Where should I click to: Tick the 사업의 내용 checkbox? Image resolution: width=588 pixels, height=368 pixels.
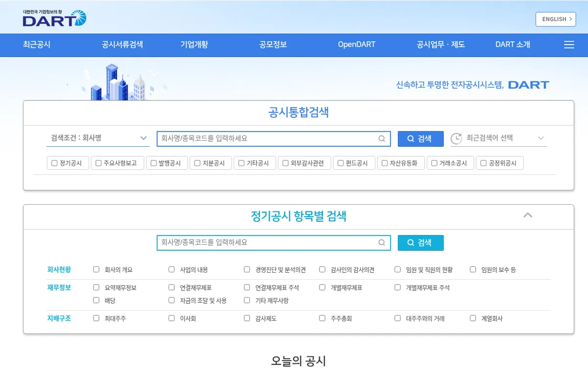(171, 269)
